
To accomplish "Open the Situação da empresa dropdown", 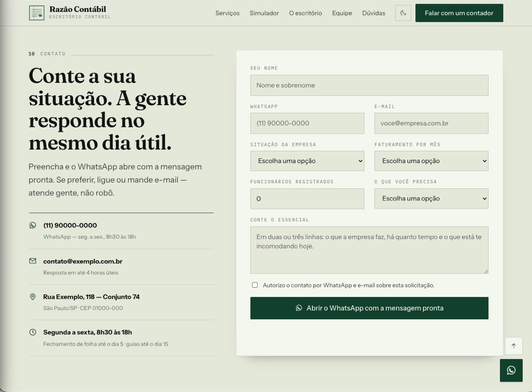I will pos(307,161).
